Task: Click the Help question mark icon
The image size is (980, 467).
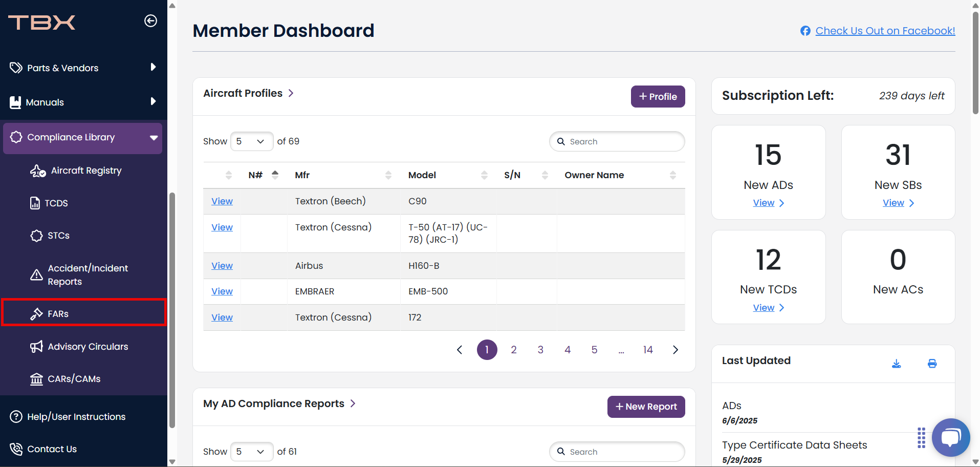Action: 16,417
